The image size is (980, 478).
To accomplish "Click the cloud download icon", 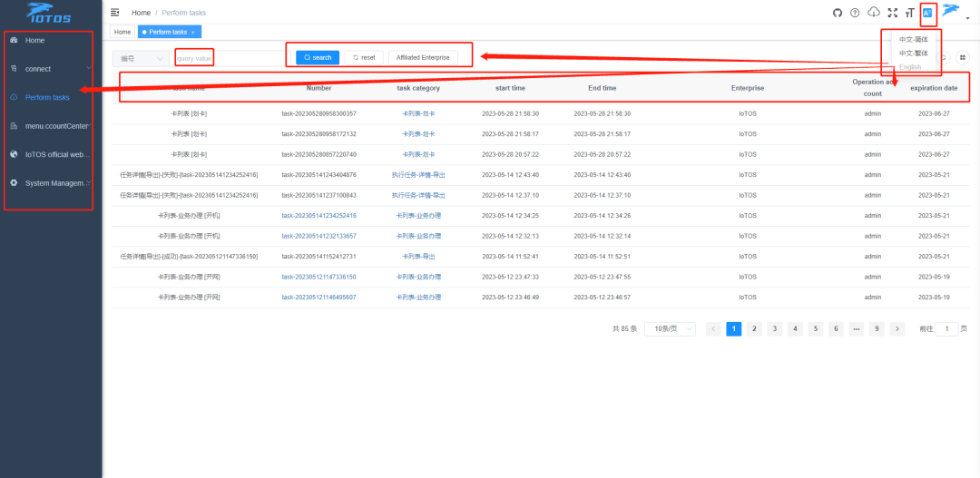I will 874,13.
